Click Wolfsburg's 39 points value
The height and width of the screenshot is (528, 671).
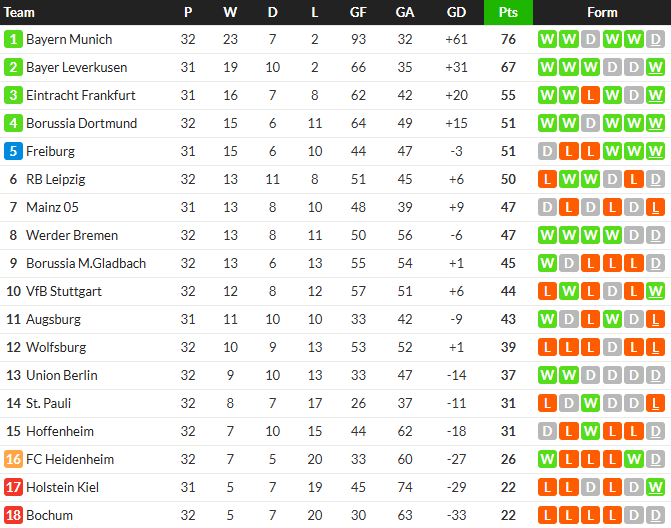[x=508, y=347]
